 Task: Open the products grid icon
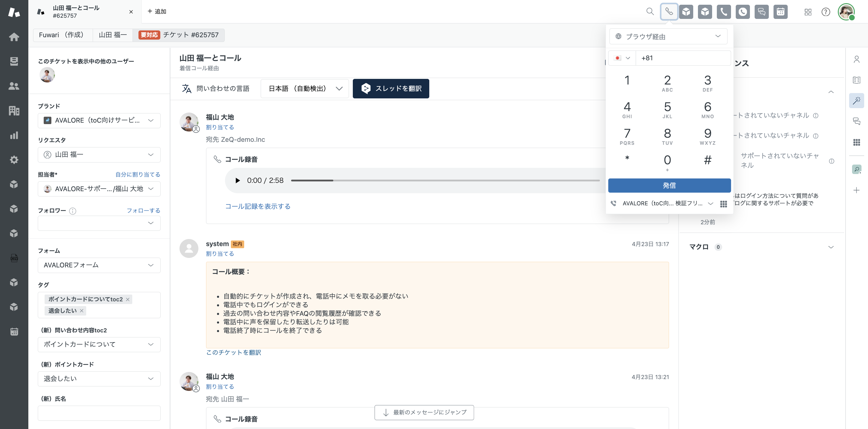coord(808,12)
